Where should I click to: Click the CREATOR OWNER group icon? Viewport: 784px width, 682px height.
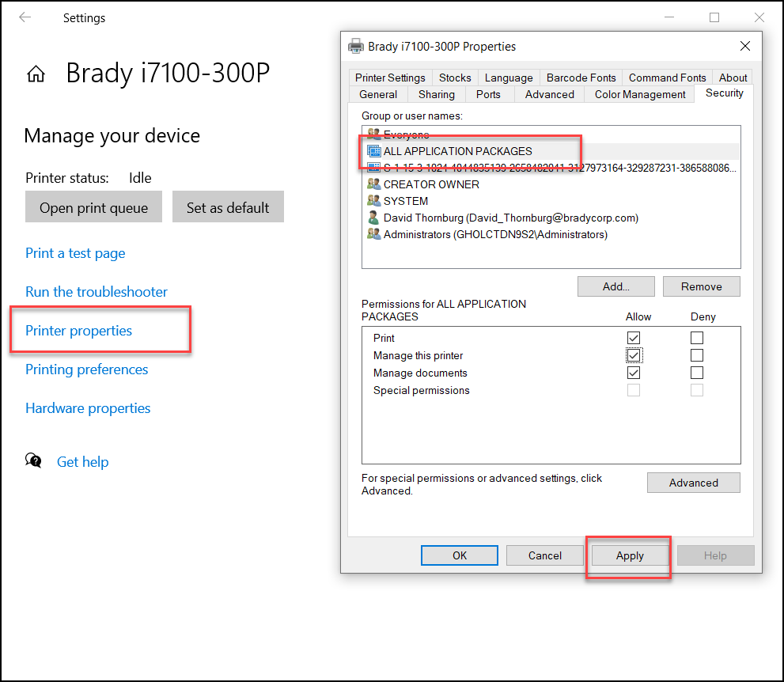374,184
